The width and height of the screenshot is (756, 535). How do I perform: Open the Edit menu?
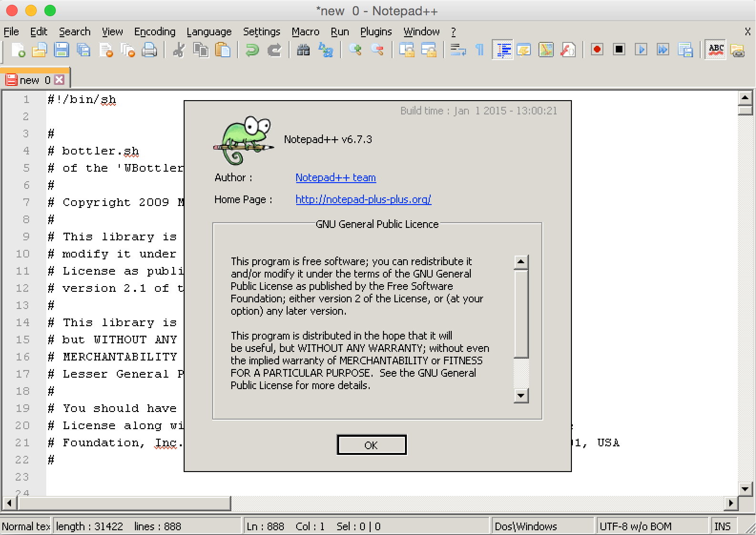tap(39, 31)
